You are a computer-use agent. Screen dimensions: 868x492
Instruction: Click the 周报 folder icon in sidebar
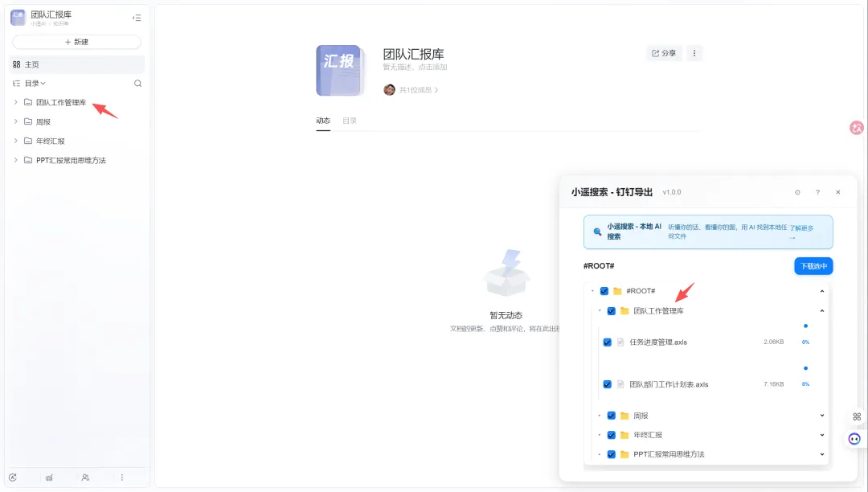pyautogui.click(x=28, y=121)
